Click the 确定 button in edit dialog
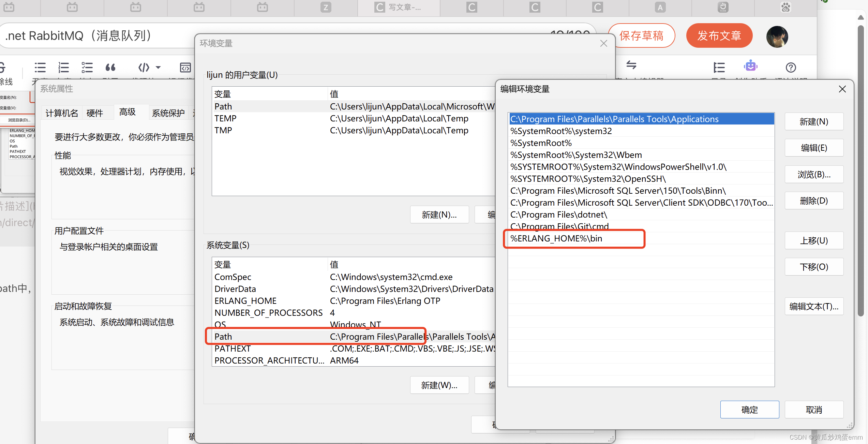The image size is (868, 444). [x=749, y=410]
